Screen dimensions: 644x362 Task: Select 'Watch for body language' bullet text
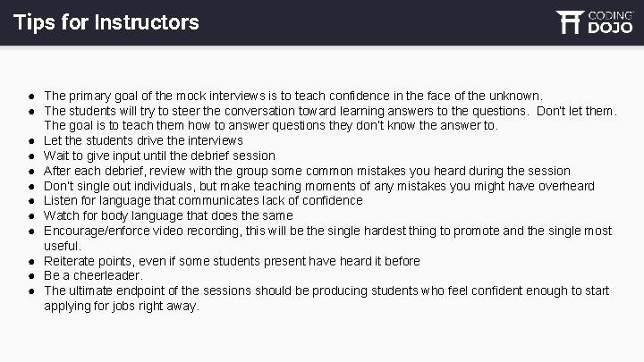[167, 215]
